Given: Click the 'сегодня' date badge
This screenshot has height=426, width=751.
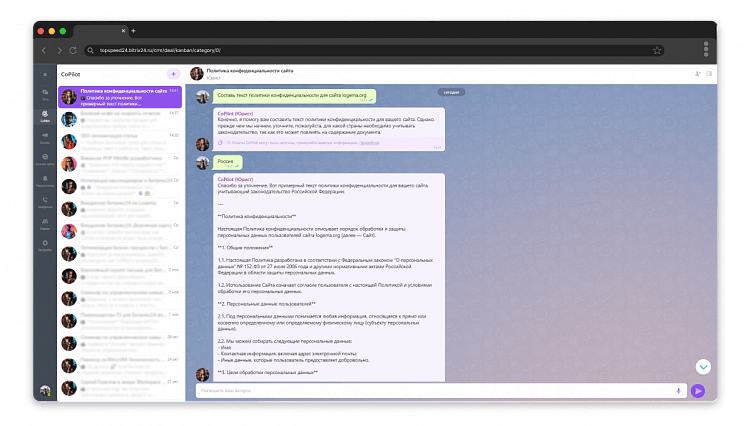Looking at the screenshot, I should pos(451,92).
